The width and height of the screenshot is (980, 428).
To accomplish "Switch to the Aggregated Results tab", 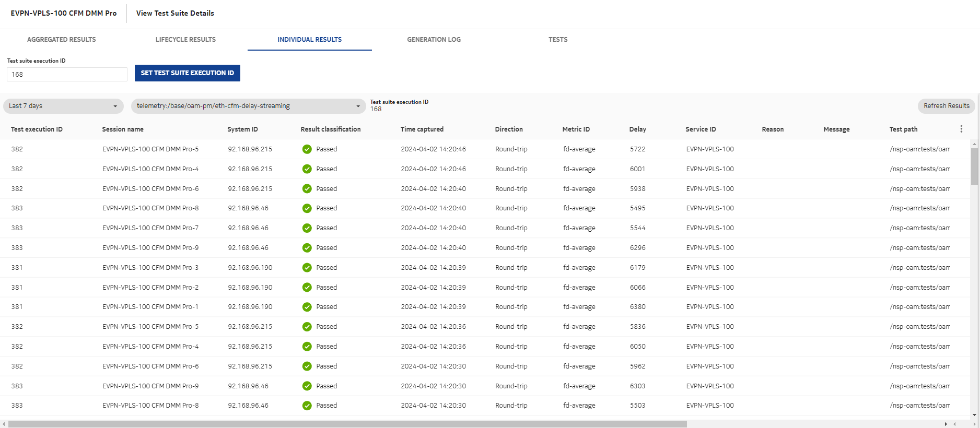I will 62,40.
